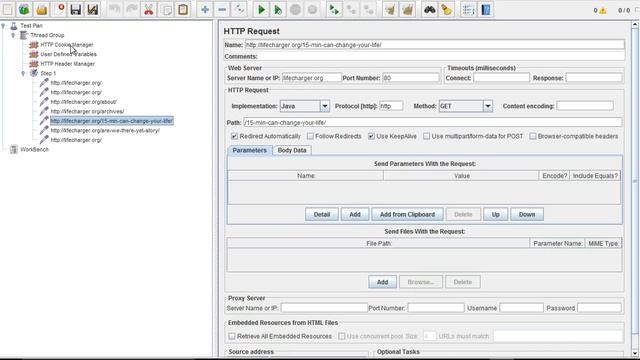Switch to the Parameters tab

249,150
